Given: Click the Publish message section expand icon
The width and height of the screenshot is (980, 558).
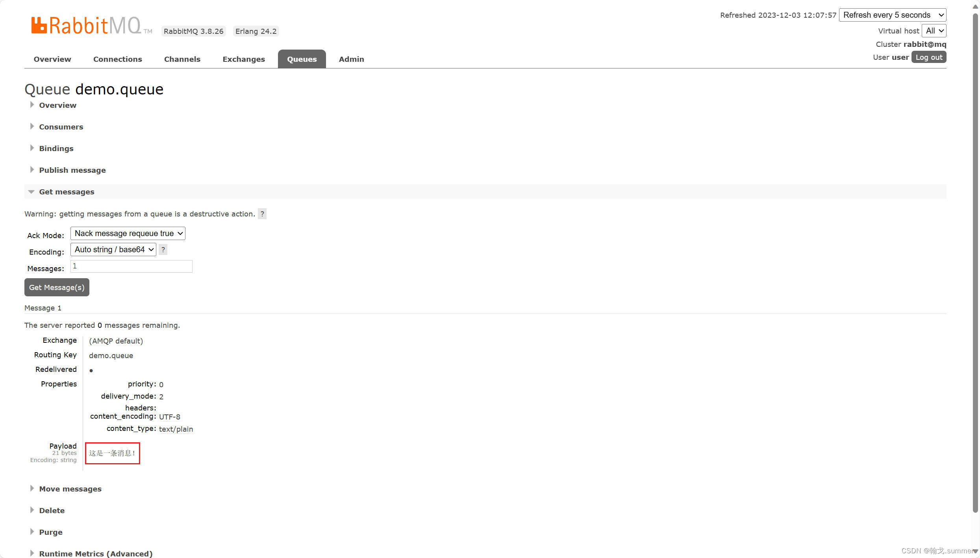Looking at the screenshot, I should tap(31, 170).
